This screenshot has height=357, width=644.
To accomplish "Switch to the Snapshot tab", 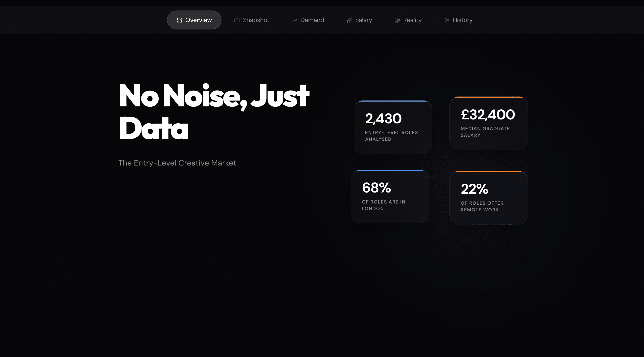I will coord(252,20).
